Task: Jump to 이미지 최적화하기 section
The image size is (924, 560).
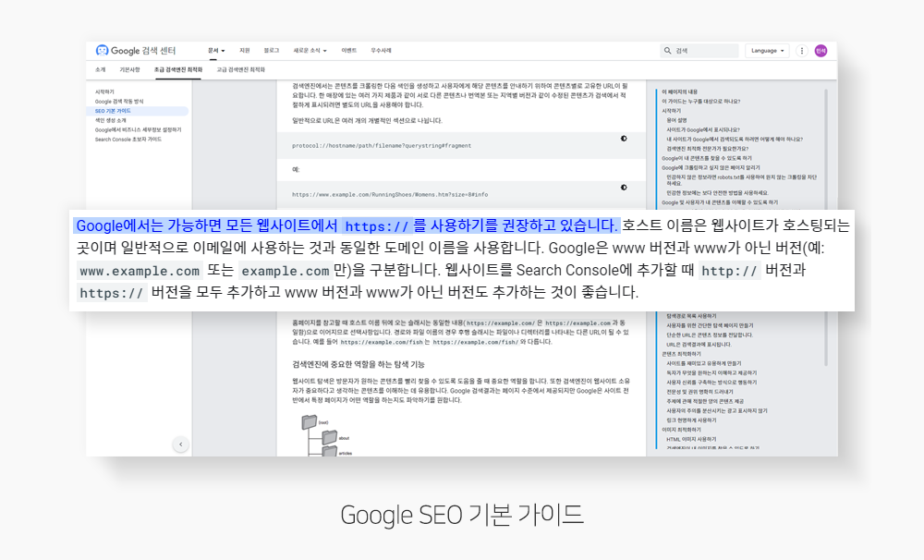Action: click(x=681, y=430)
